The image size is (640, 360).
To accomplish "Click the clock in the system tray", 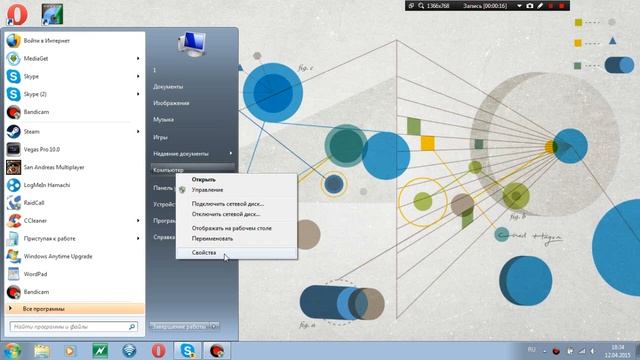I will (x=618, y=351).
